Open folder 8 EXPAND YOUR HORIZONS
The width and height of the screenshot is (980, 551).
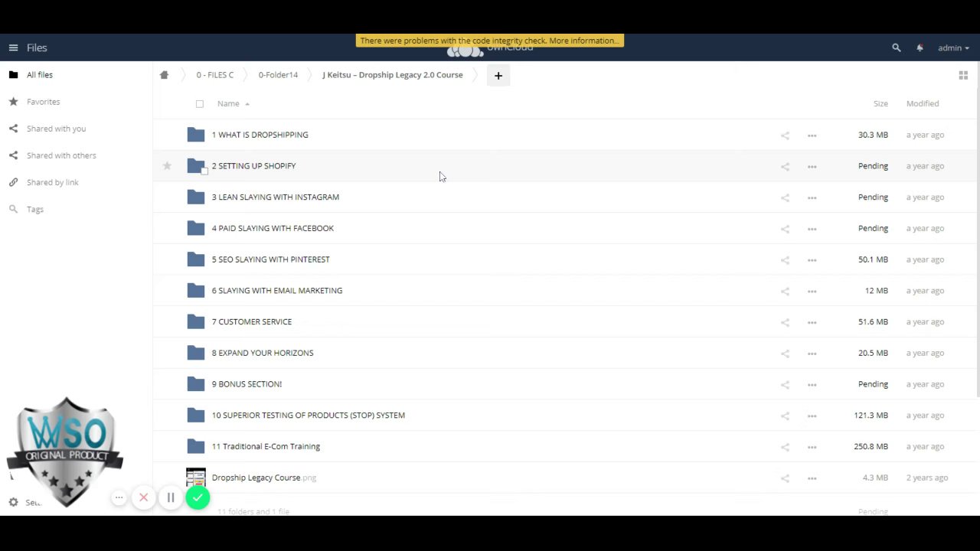pyautogui.click(x=263, y=353)
